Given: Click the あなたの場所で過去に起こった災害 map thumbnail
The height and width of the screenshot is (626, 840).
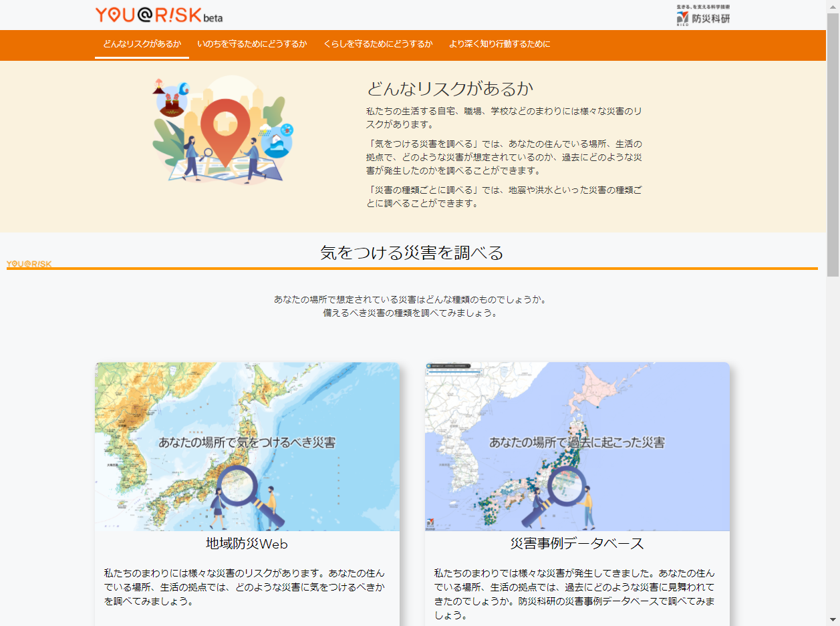Looking at the screenshot, I should (x=577, y=442).
